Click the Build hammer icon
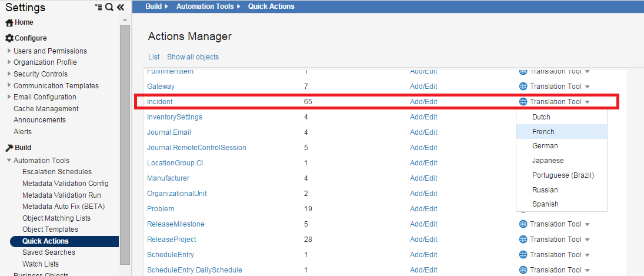The image size is (644, 276). pyautogui.click(x=9, y=148)
